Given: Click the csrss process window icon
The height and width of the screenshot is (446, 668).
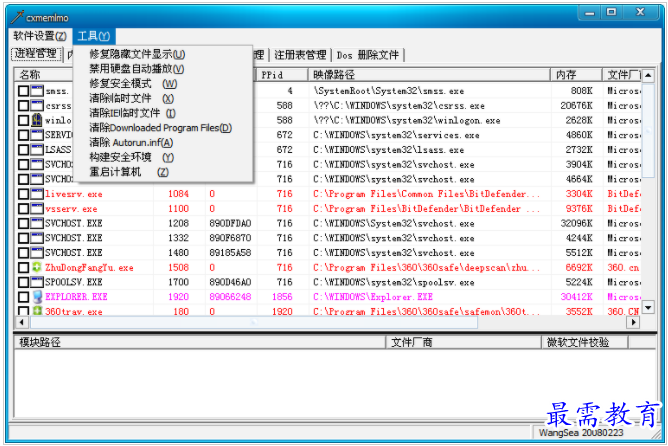Looking at the screenshot, I should pos(37,105).
